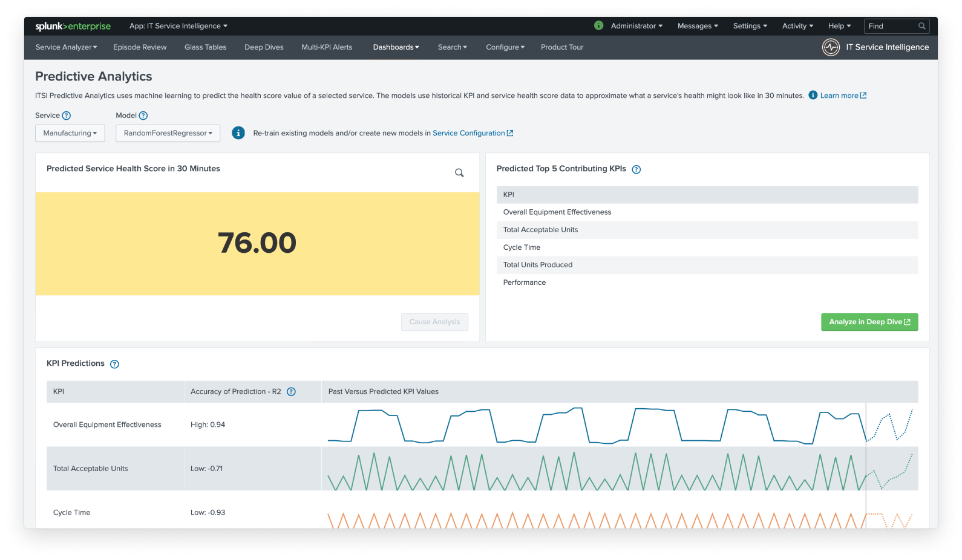Click help icon beside Accuracy of Prediction R2

(291, 392)
